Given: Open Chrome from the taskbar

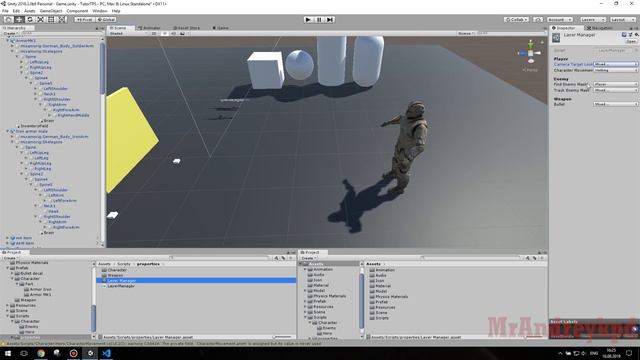Looking at the screenshot, I should tap(41, 353).
